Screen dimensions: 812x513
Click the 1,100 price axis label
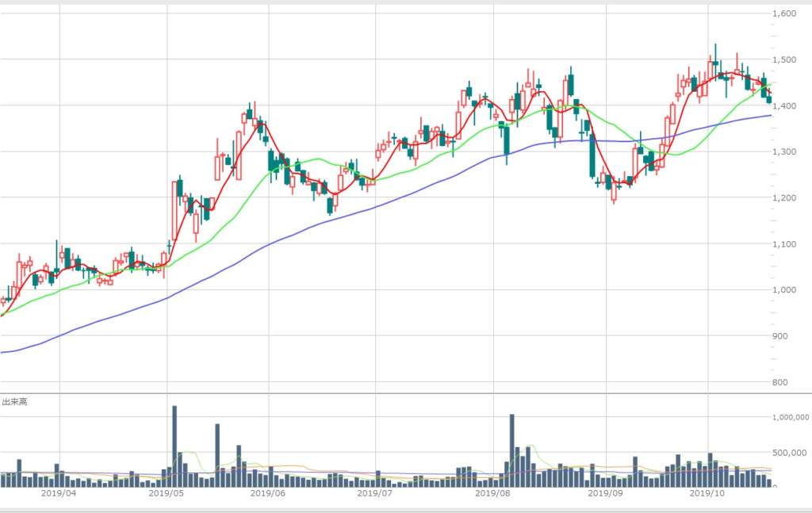click(784, 244)
